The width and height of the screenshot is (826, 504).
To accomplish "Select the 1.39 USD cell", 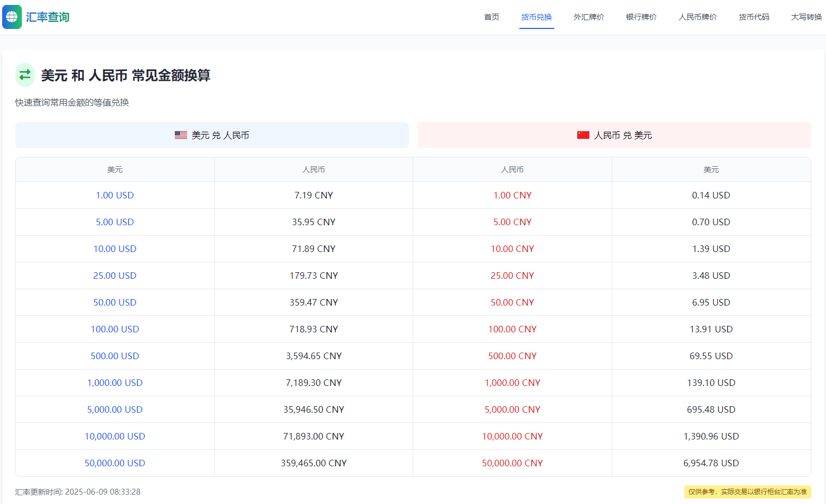I will point(711,249).
